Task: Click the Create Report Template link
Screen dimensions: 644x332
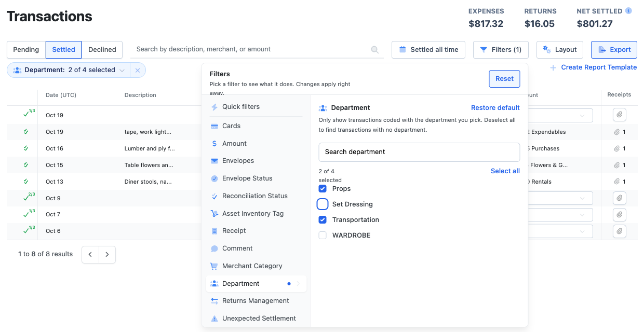Action: pyautogui.click(x=599, y=67)
